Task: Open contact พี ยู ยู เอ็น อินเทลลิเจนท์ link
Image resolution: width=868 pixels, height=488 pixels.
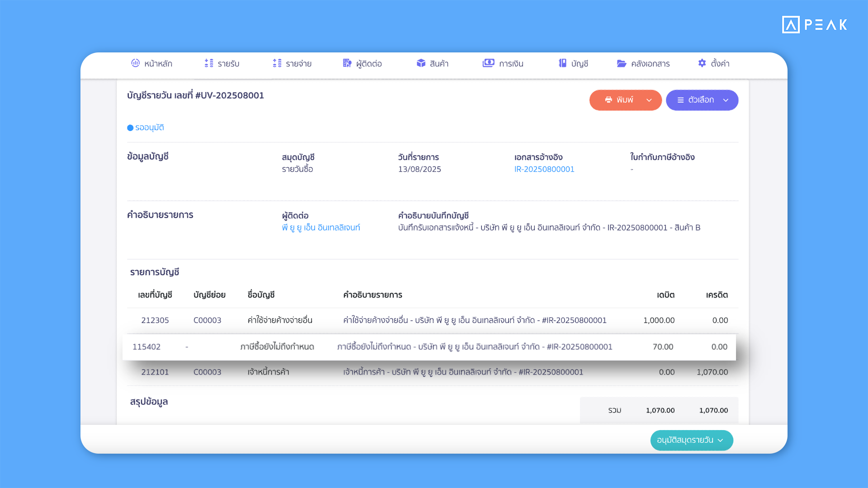Action: tap(321, 228)
